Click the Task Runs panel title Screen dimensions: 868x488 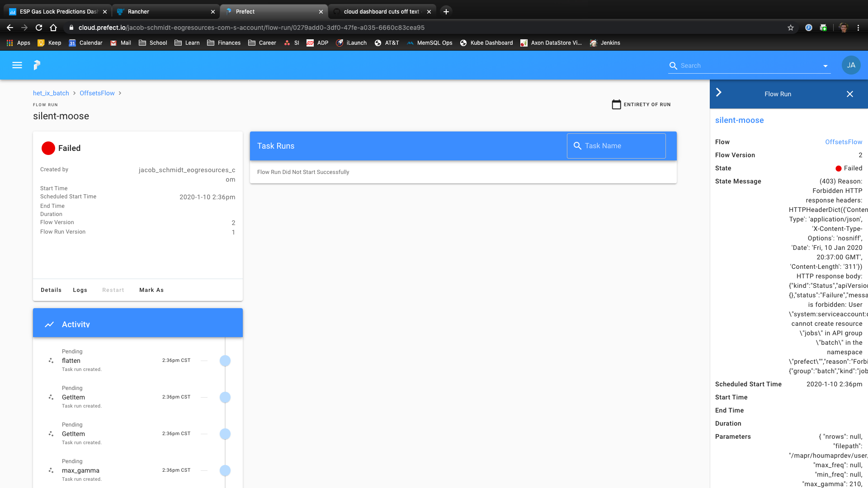(276, 146)
